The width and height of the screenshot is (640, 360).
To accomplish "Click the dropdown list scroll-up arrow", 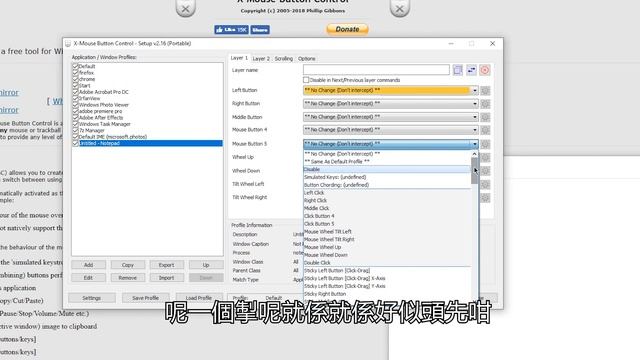I will [x=474, y=154].
